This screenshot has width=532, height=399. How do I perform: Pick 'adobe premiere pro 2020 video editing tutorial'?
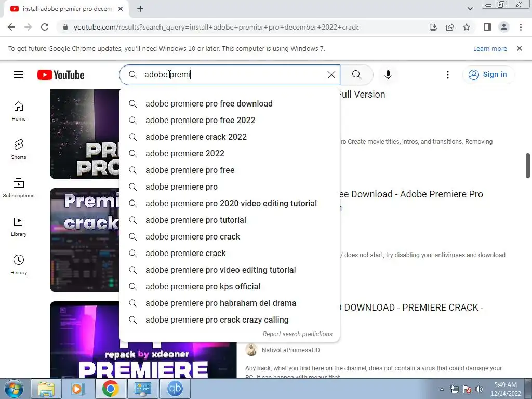click(229, 203)
